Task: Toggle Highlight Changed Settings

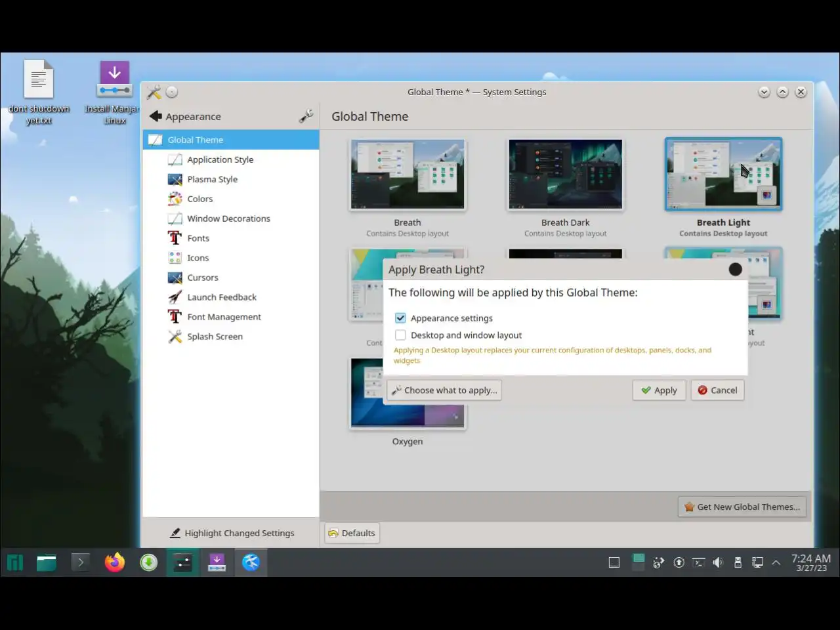Action: [x=232, y=533]
